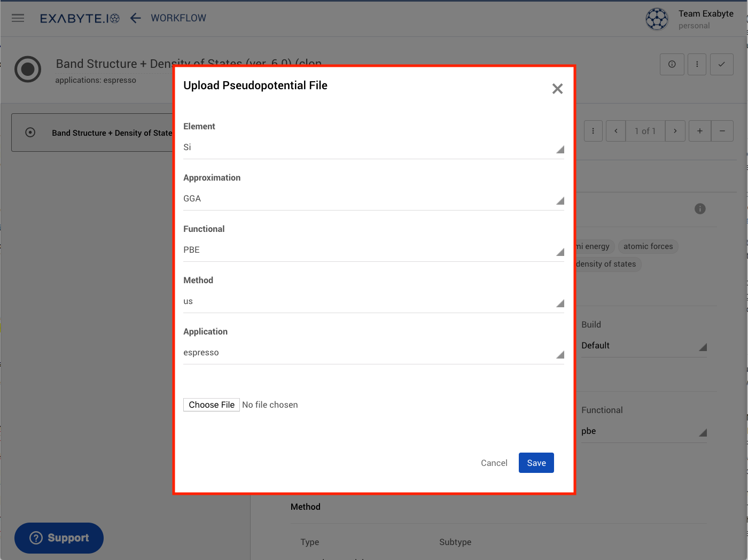
Task: Open the Functional dropdown showing PBE
Action: click(x=373, y=250)
